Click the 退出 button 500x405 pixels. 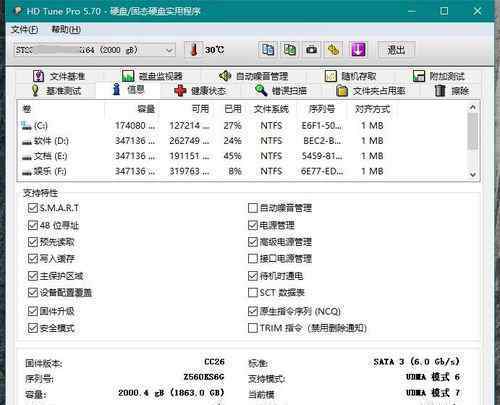click(396, 50)
